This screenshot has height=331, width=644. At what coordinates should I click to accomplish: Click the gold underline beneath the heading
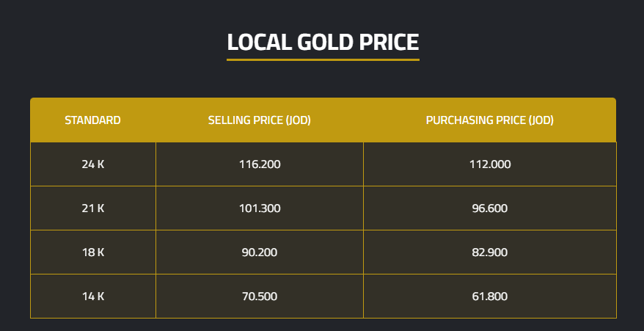[x=323, y=59]
